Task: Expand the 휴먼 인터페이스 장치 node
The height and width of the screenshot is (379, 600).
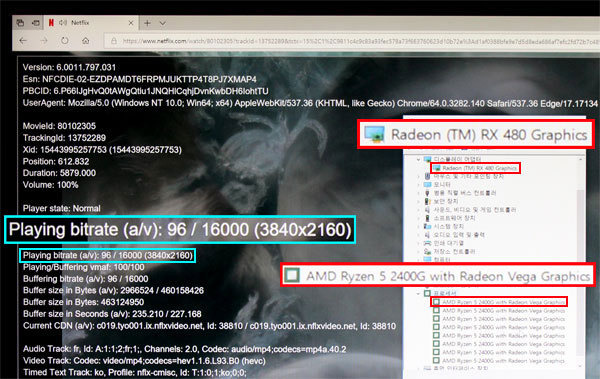Action: pyautogui.click(x=418, y=368)
